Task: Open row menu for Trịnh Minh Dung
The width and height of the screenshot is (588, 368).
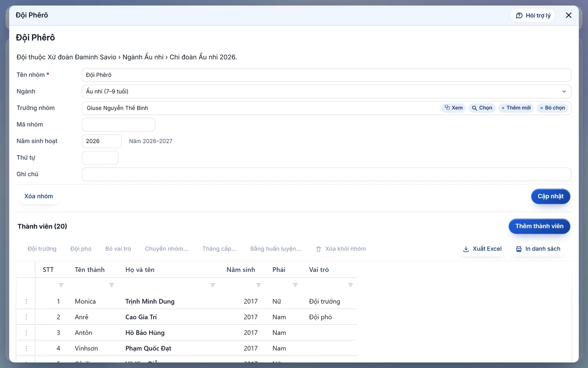Action: tap(26, 301)
